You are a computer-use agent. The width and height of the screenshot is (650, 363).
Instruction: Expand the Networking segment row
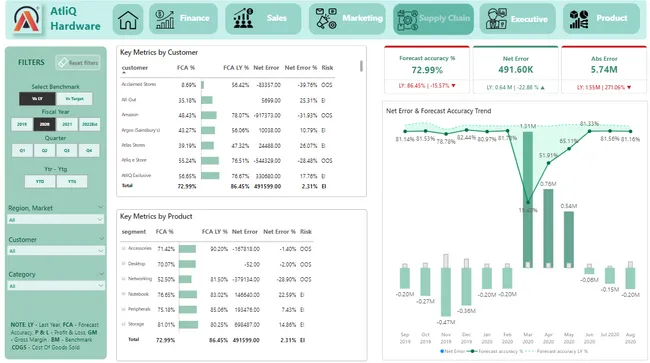[x=124, y=279]
